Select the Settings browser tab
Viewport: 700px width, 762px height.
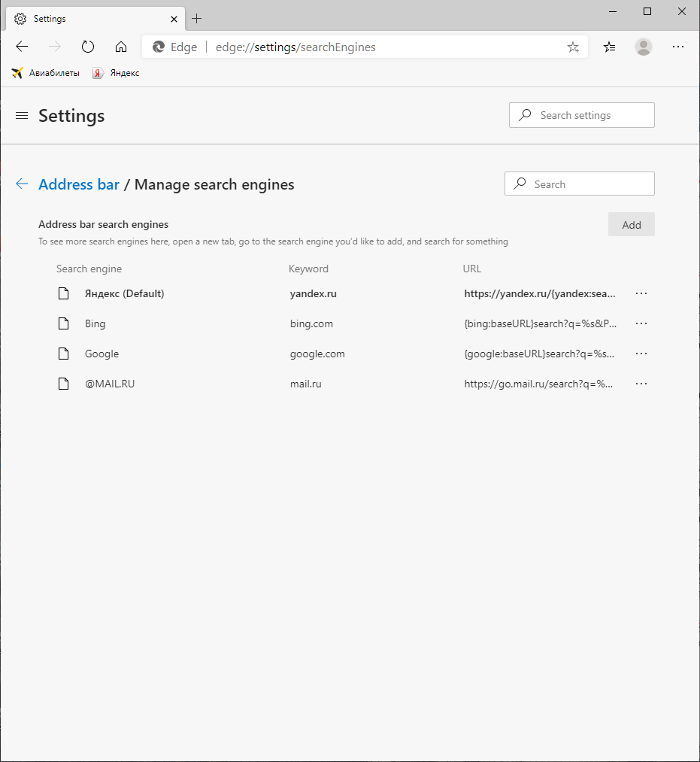(95, 19)
